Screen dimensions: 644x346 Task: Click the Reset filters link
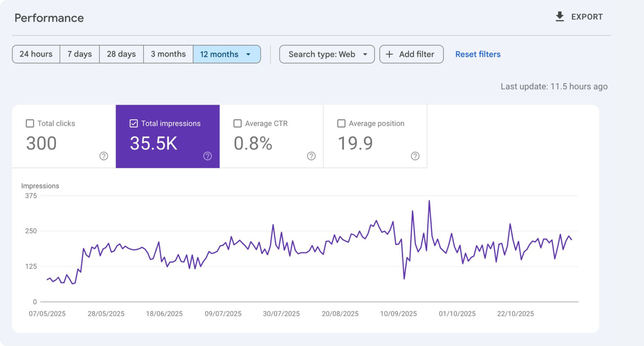[477, 54]
